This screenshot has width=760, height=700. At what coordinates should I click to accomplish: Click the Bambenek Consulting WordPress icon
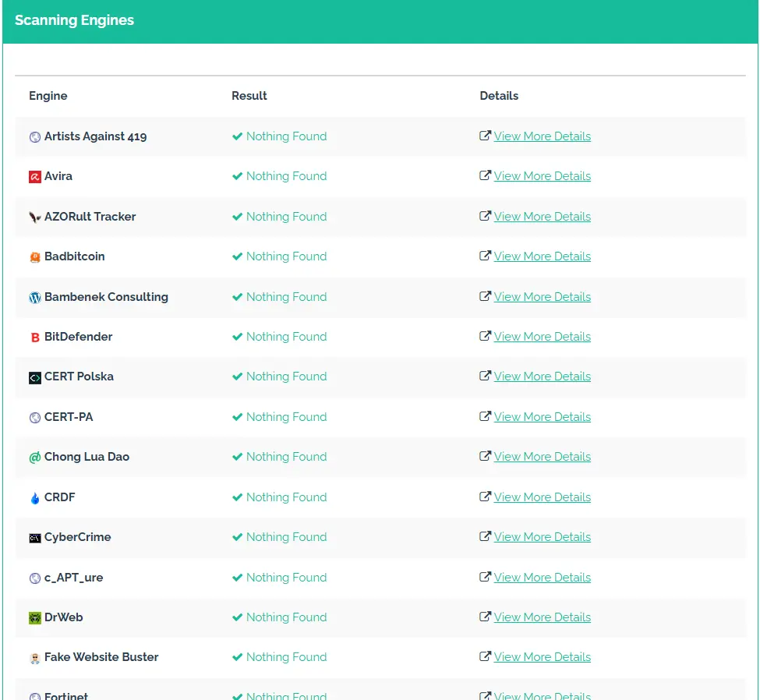click(x=35, y=298)
